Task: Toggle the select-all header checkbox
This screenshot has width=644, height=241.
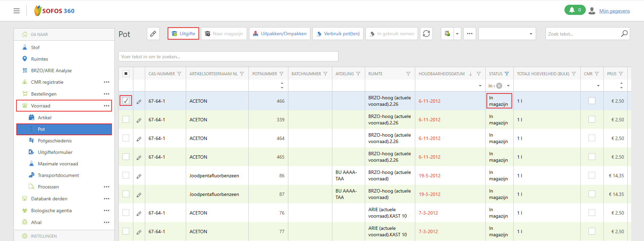Action: 126,74
